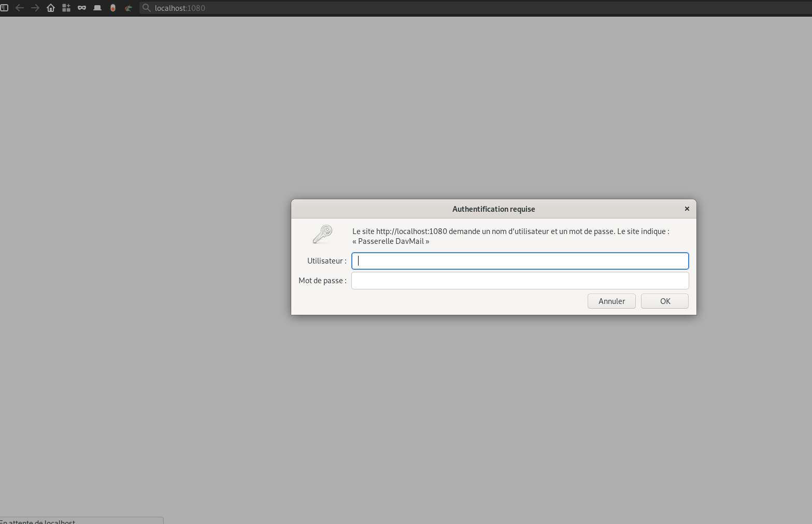Go forward using the right arrow

pos(35,8)
